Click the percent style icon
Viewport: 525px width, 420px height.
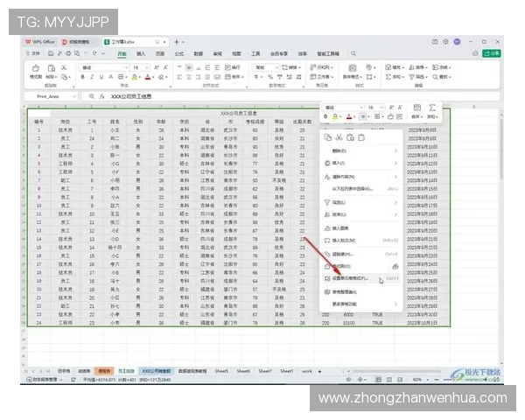[270, 77]
